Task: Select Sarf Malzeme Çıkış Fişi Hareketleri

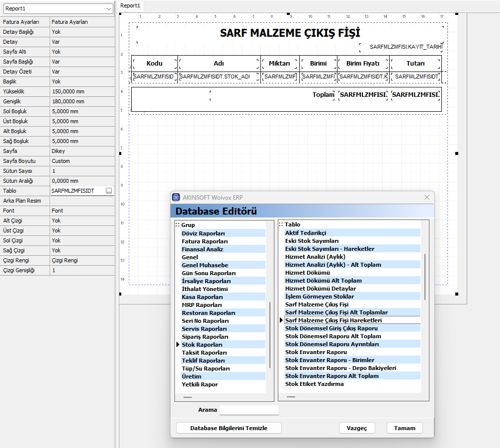Action: pos(352,320)
